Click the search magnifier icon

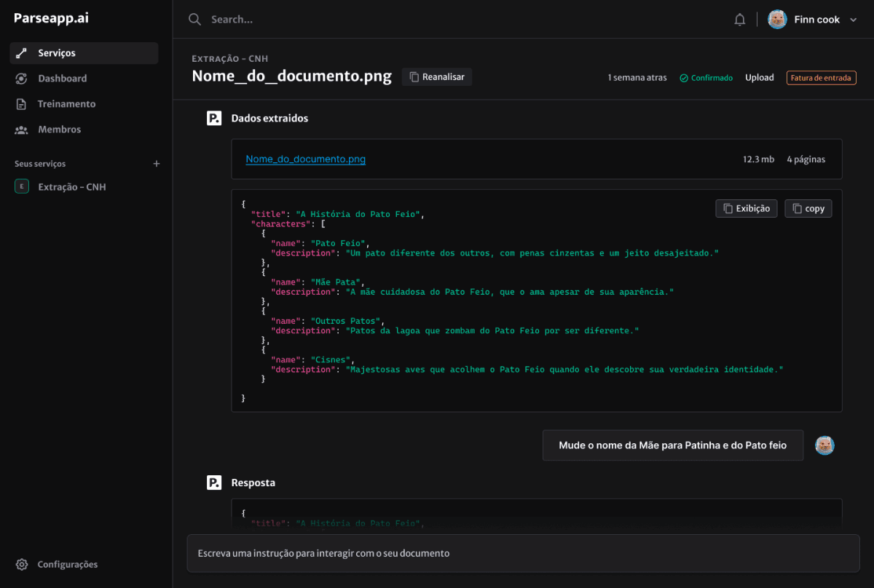(x=194, y=19)
